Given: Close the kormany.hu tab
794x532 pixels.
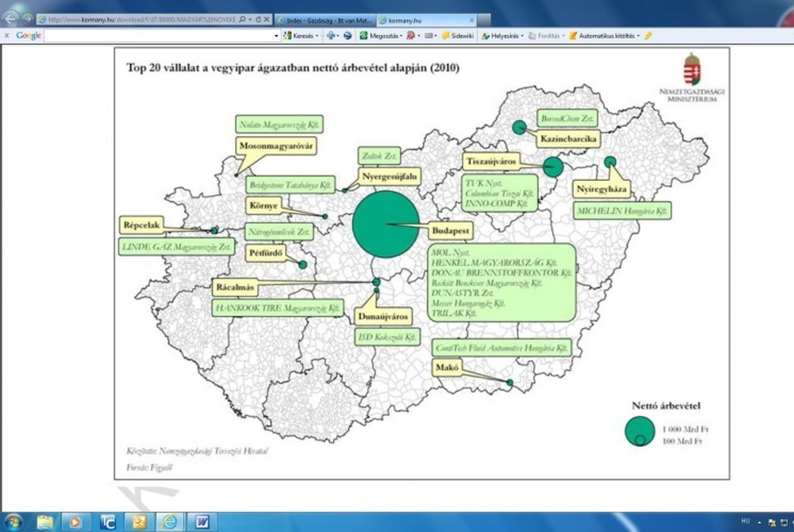Looking at the screenshot, I should point(472,20).
